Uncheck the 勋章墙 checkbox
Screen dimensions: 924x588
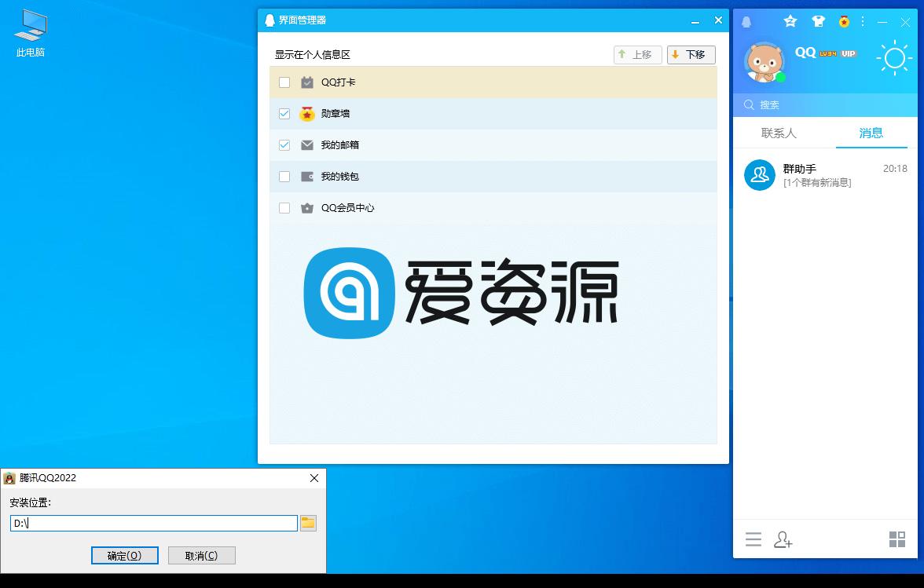pos(284,114)
